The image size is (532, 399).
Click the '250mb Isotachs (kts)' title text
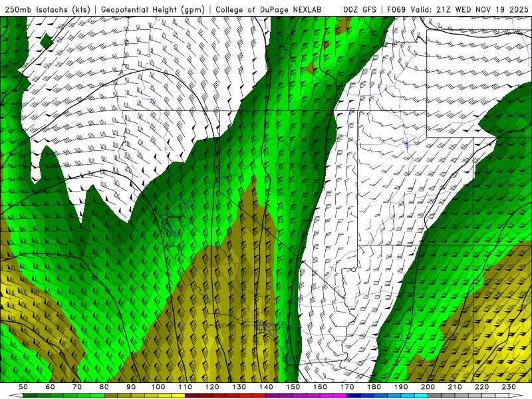47,10
